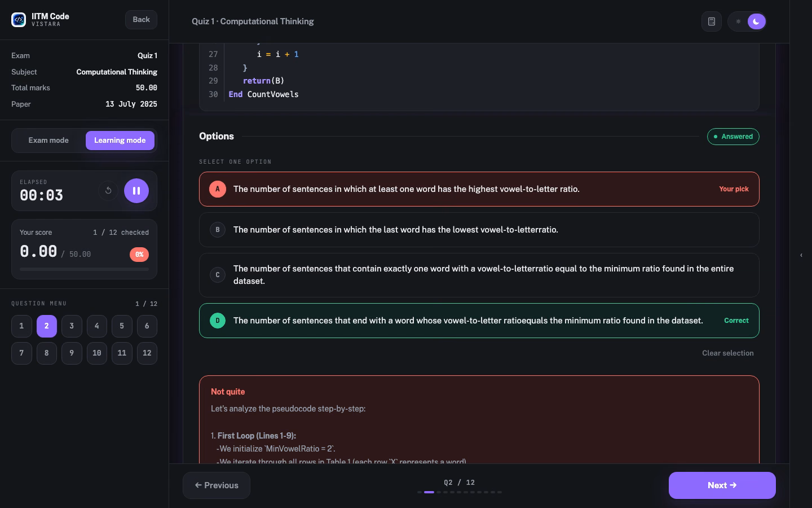Open question 7
This screenshot has width=812, height=508.
point(21,353)
